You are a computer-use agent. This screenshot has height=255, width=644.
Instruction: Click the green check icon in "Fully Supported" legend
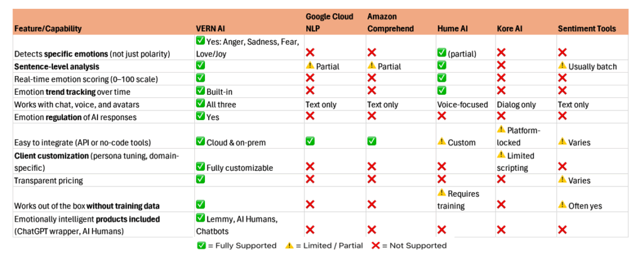201,246
